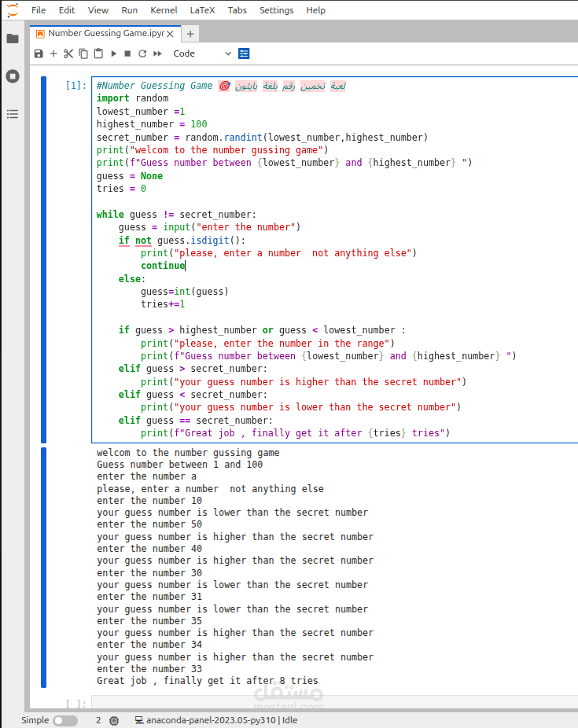Click the 'elif guess == secret_number:' line
This screenshot has width=578, height=728.
coord(196,421)
